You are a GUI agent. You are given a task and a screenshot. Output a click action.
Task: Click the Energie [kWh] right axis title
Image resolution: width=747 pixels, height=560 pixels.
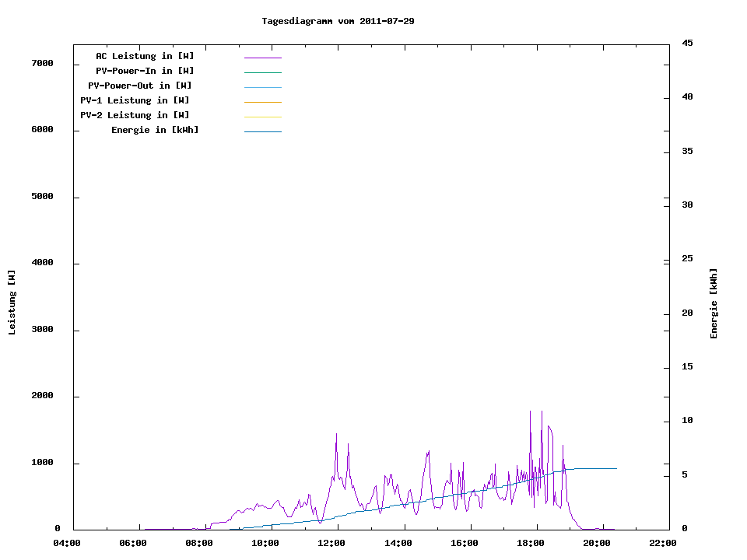click(714, 303)
